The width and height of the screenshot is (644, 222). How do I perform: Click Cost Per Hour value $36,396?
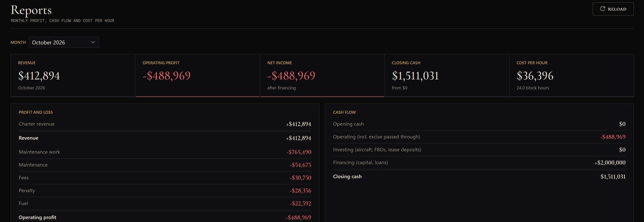(535, 76)
